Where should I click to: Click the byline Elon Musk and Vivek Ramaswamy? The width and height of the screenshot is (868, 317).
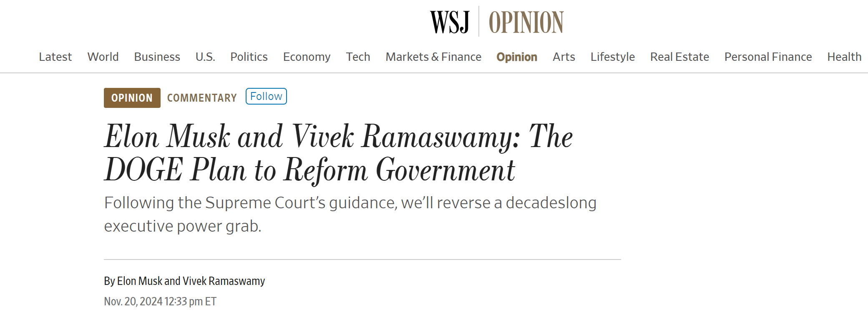point(191,281)
